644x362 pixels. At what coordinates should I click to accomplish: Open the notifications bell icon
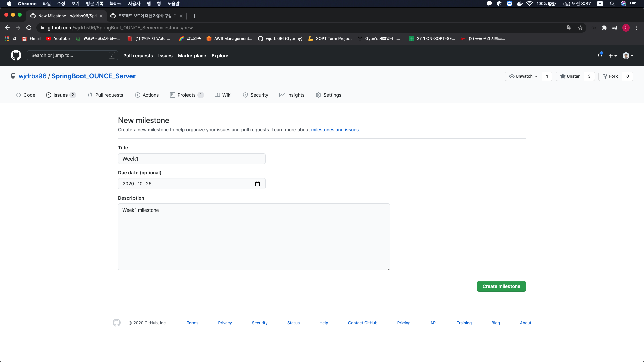[600, 56]
